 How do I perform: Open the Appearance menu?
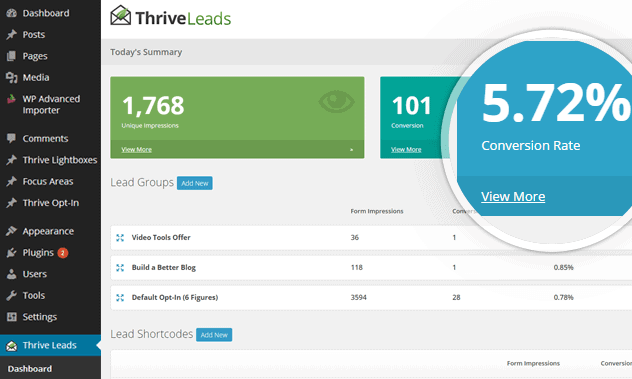[x=48, y=231]
